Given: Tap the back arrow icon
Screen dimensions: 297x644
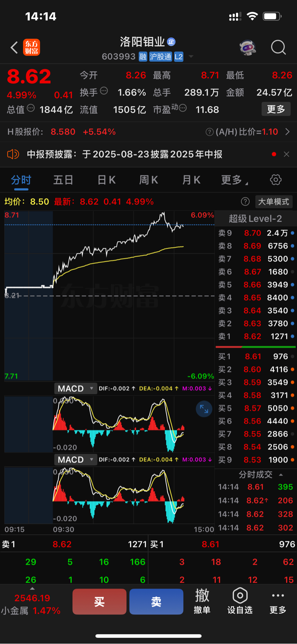Looking at the screenshot, I should (14, 48).
